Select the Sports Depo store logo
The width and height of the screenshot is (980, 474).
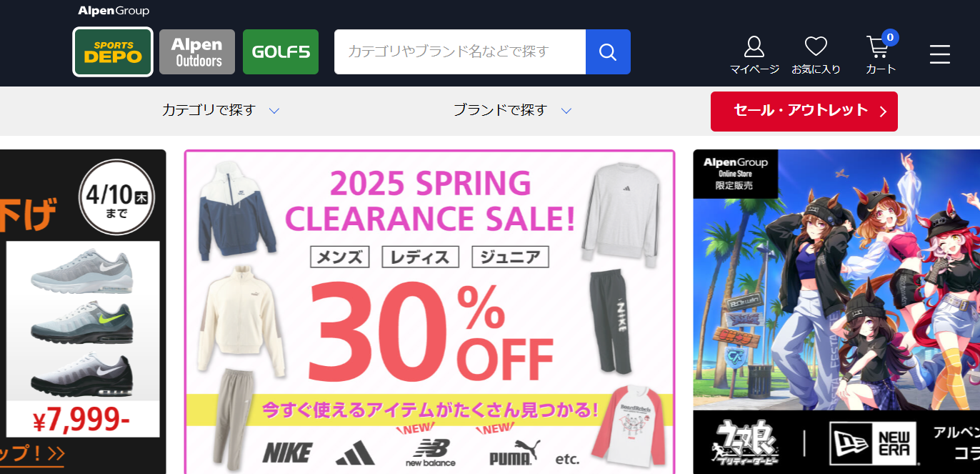[113, 51]
